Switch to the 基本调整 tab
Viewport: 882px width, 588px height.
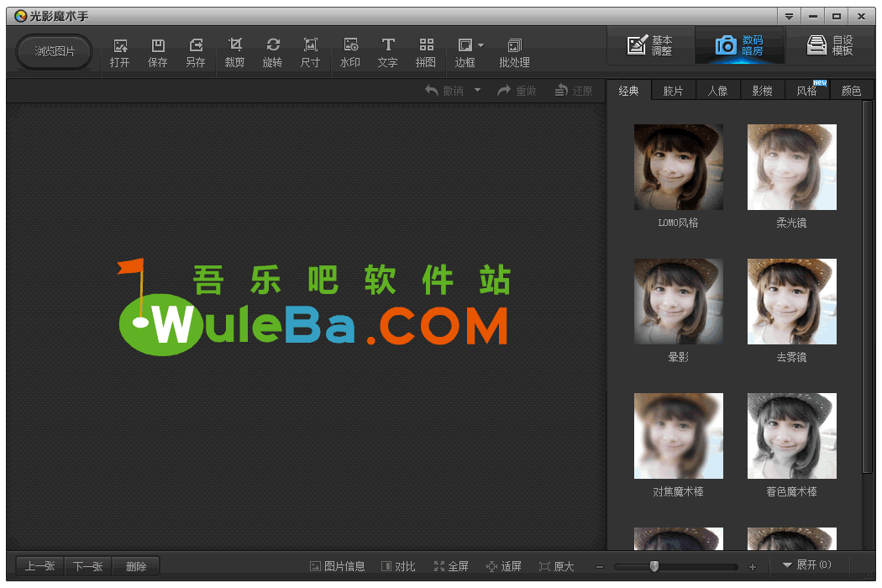(650, 45)
